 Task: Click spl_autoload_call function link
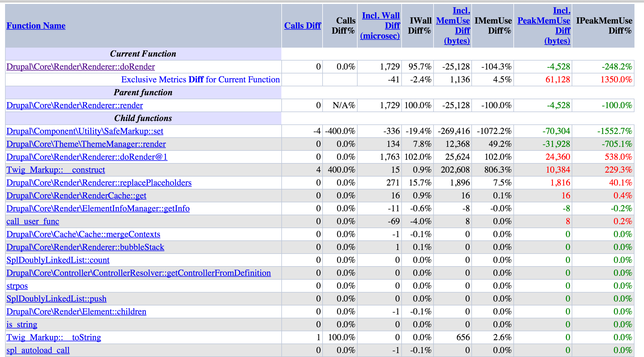tap(38, 350)
